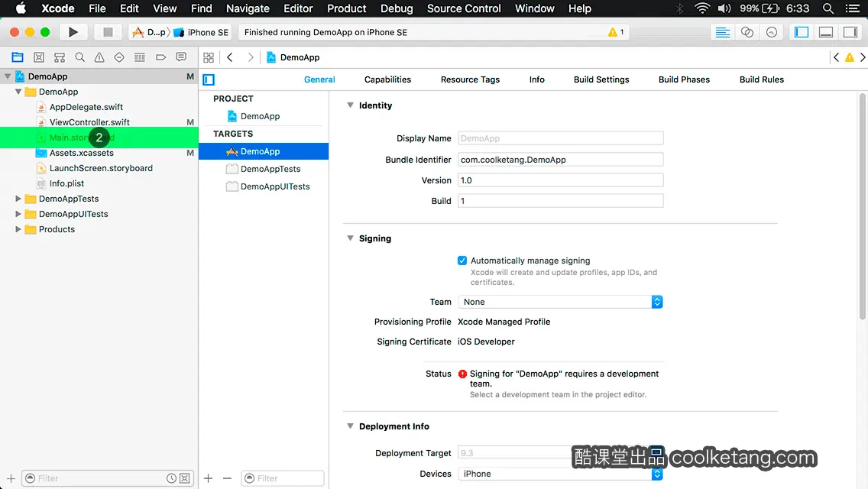
Task: Switch to the Info tab
Action: click(x=537, y=79)
